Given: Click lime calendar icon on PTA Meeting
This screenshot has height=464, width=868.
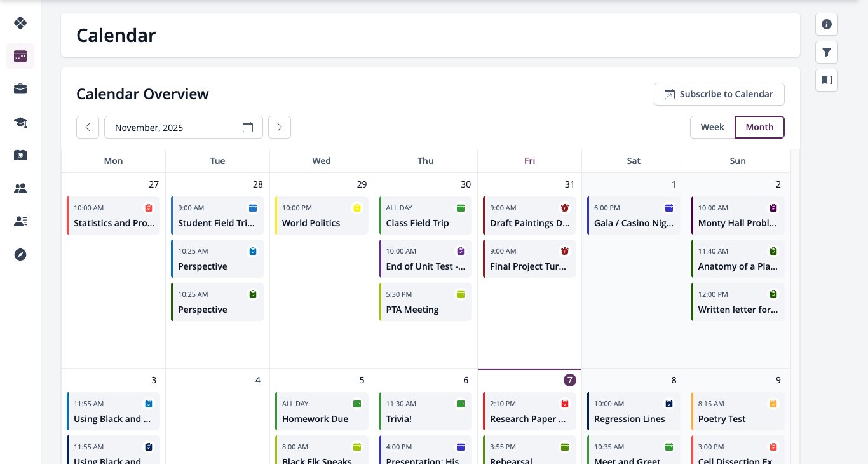Looking at the screenshot, I should [x=461, y=294].
